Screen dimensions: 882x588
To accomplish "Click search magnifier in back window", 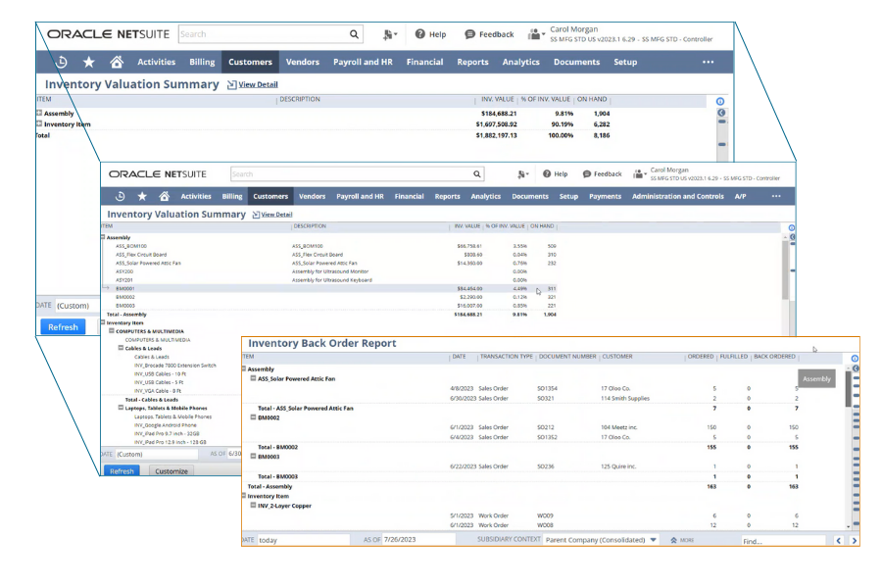I will (354, 34).
